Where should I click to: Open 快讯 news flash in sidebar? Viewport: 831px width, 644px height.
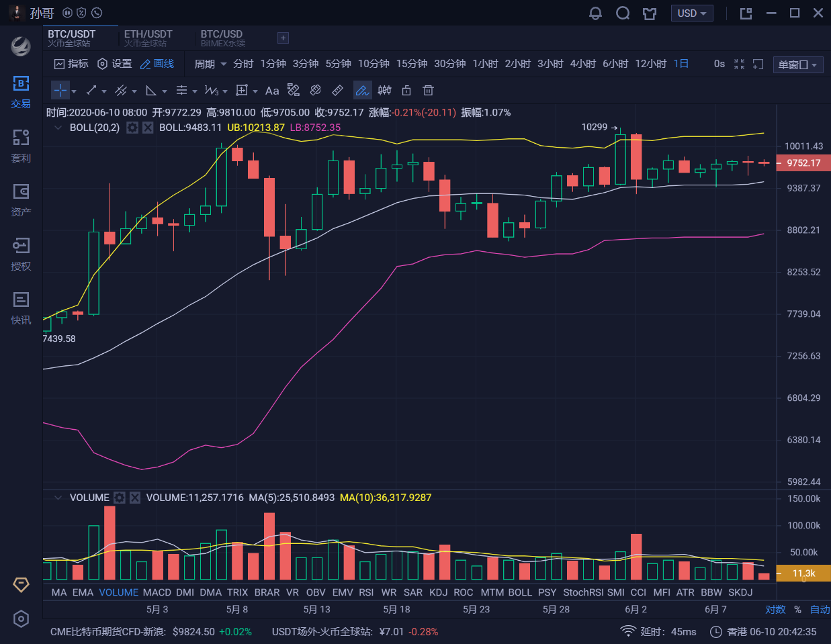click(x=21, y=308)
